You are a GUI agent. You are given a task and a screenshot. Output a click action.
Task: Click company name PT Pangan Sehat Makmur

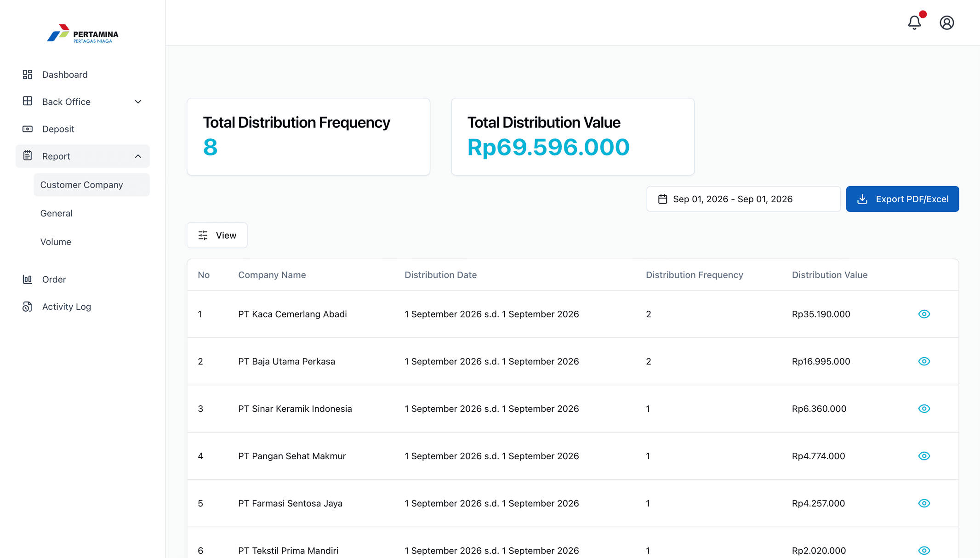coord(292,456)
